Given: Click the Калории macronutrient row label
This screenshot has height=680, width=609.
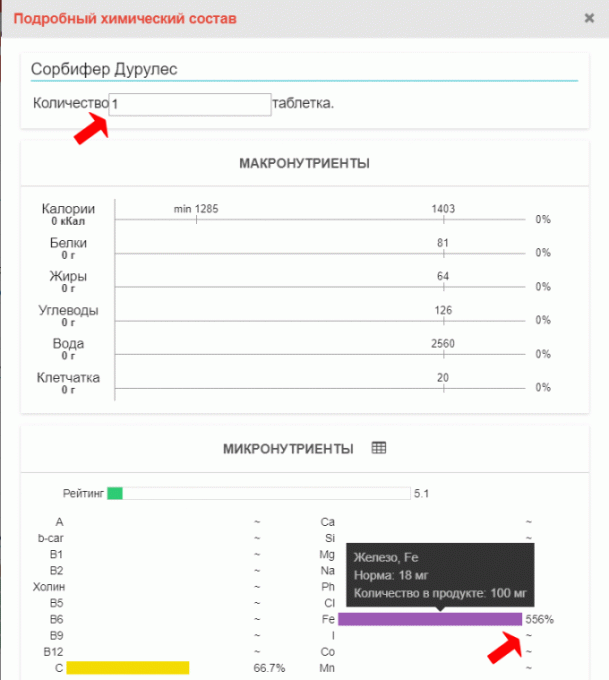Looking at the screenshot, I should [x=69, y=209].
